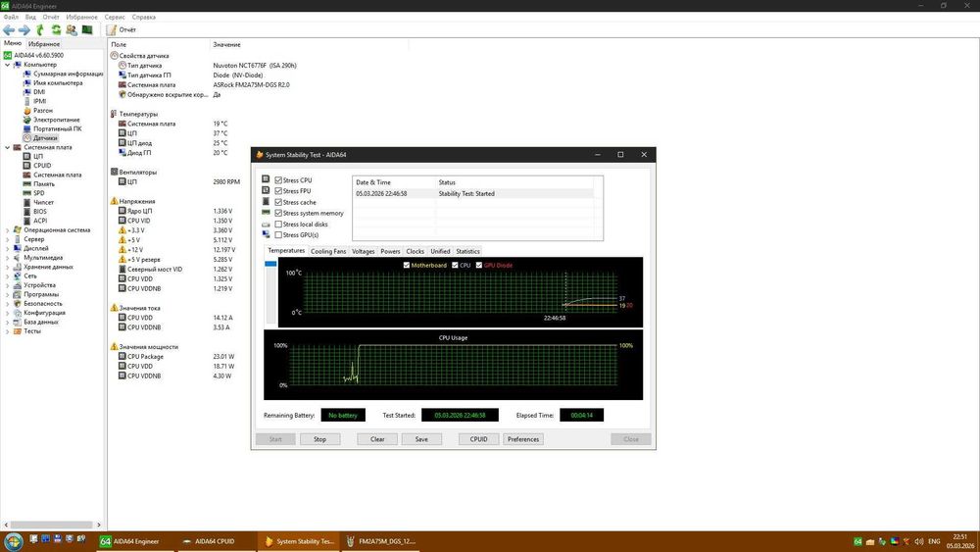Image resolution: width=980 pixels, height=552 pixels.
Task: Toggle the Stress CPU checkbox
Action: 278,180
